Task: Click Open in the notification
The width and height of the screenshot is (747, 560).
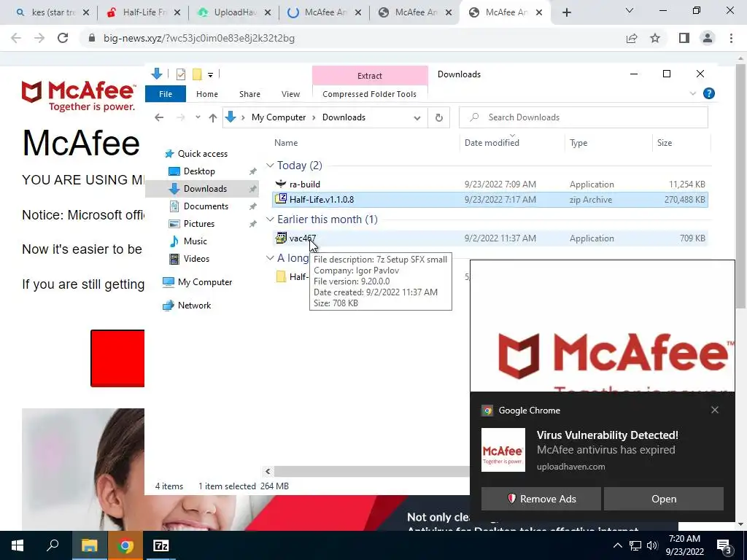Action: click(664, 499)
